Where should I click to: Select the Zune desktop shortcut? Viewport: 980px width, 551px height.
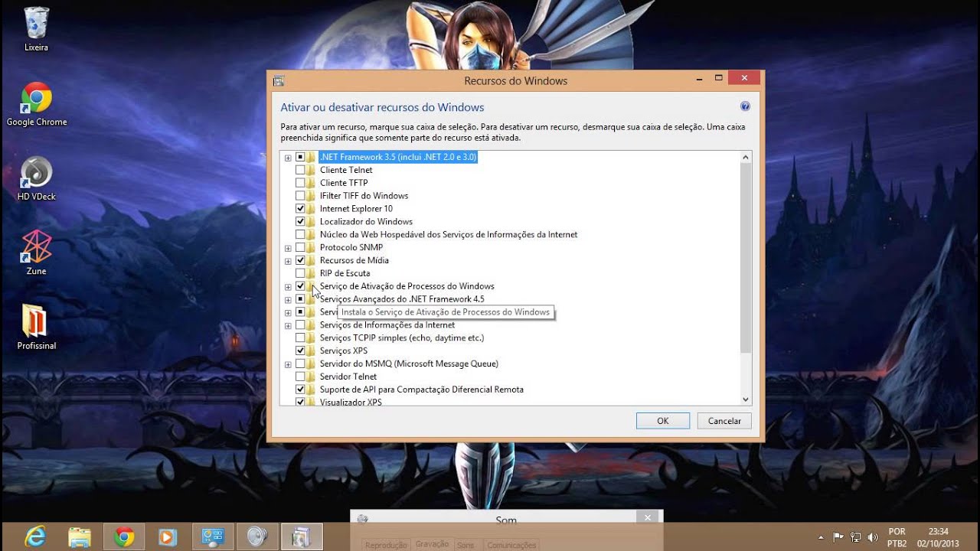pos(36,253)
